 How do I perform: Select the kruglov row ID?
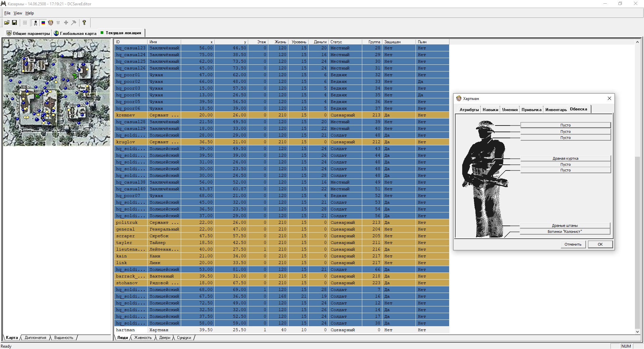coord(131,142)
